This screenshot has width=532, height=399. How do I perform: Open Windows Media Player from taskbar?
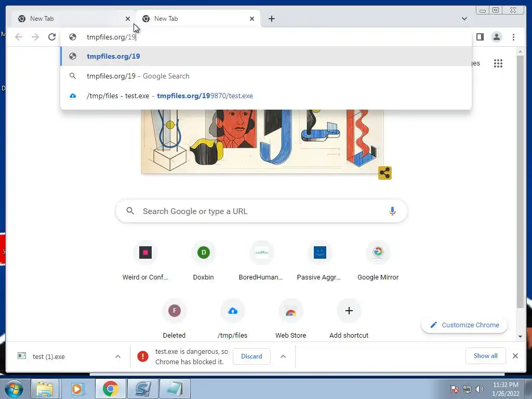77,389
